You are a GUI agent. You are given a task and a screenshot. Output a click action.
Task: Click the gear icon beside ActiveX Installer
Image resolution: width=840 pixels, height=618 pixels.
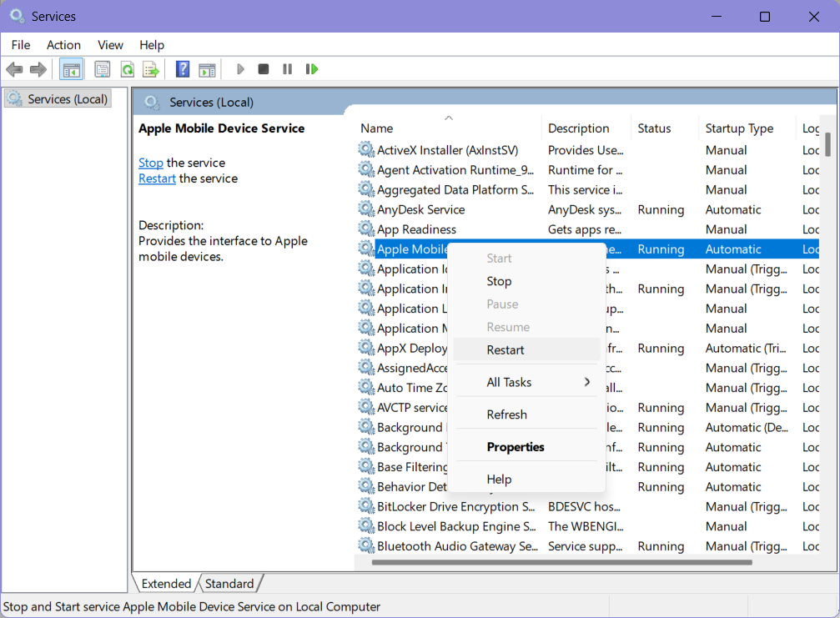[x=366, y=149]
